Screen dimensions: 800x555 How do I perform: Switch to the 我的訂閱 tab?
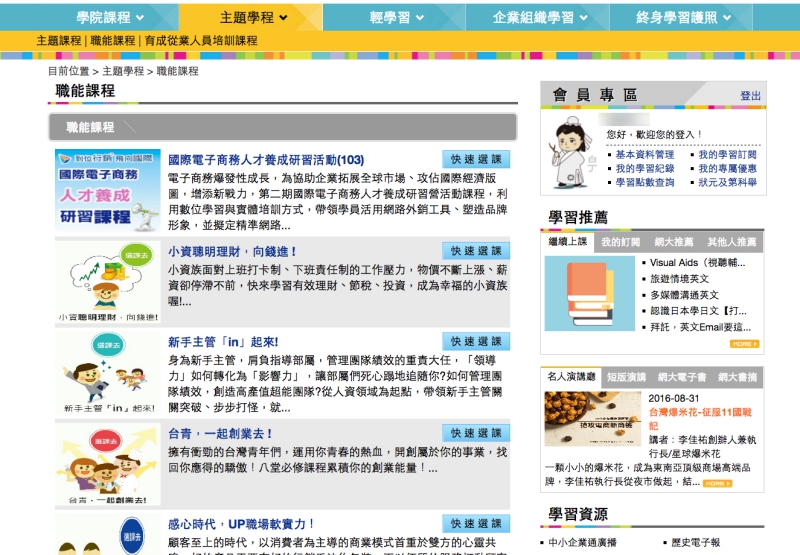coord(620,242)
